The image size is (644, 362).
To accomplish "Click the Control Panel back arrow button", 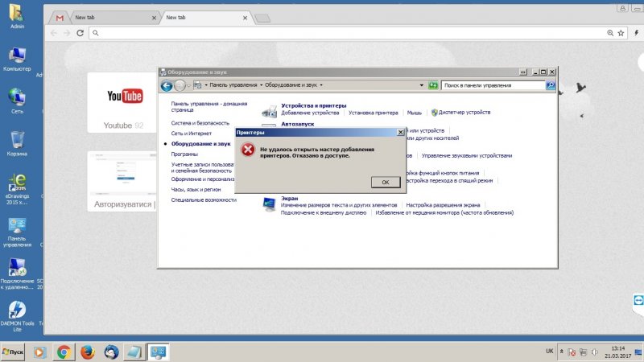I will click(x=167, y=84).
